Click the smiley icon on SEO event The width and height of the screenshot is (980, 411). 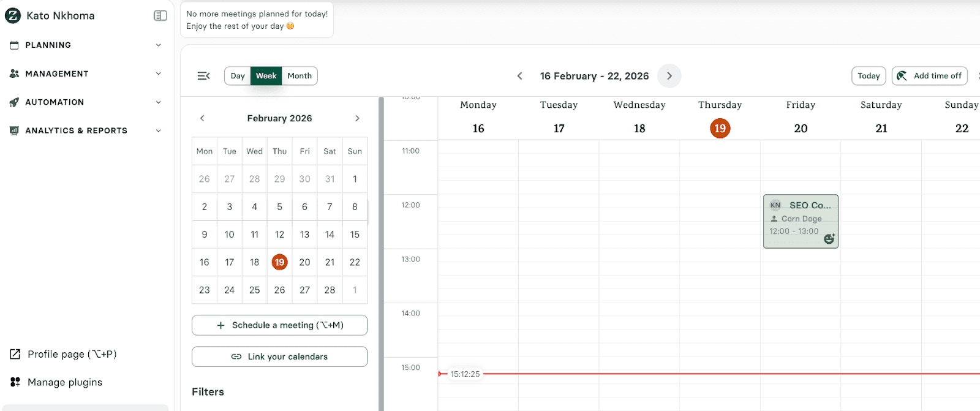[x=829, y=239]
